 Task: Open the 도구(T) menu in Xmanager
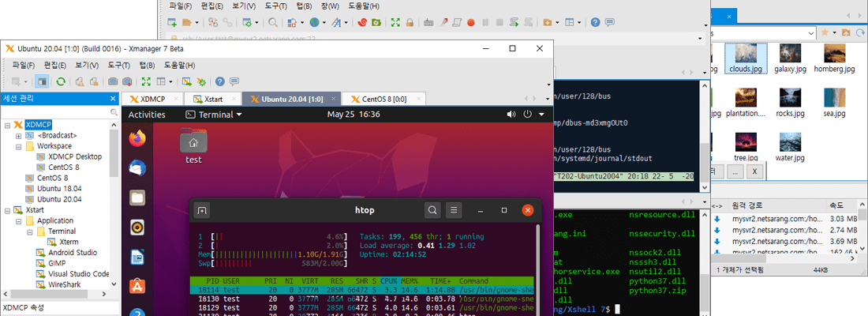pos(119,66)
